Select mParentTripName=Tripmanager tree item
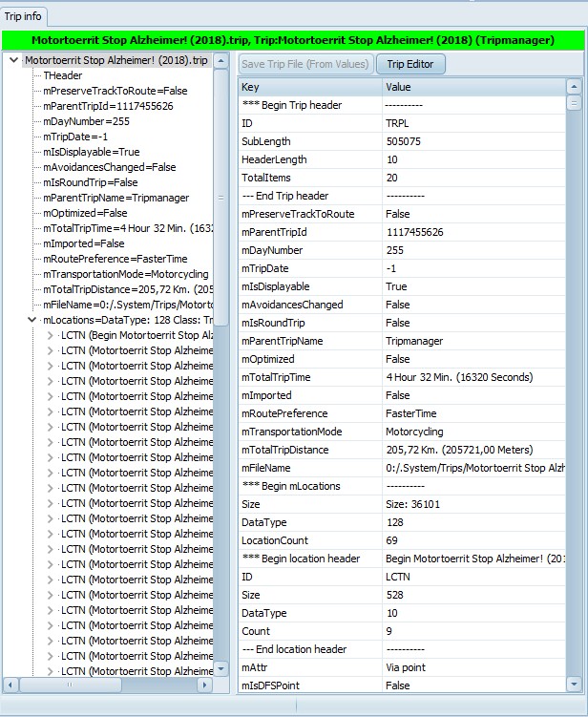This screenshot has width=588, height=717. pos(115,198)
